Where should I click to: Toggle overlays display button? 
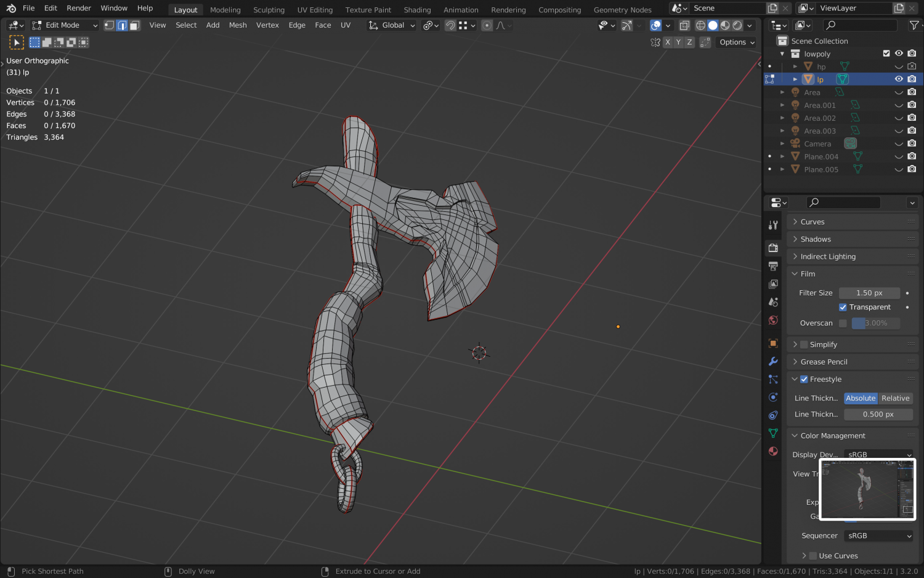point(656,25)
